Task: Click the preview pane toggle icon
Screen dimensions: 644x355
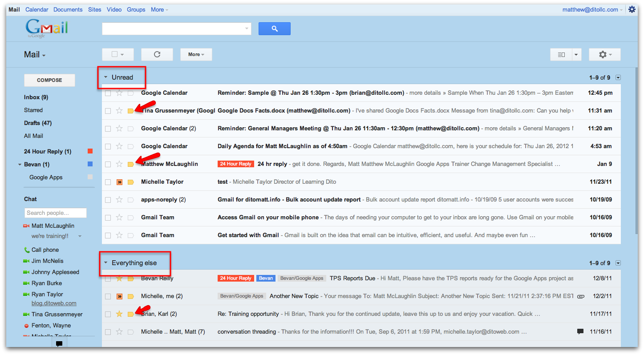Action: 561,54
